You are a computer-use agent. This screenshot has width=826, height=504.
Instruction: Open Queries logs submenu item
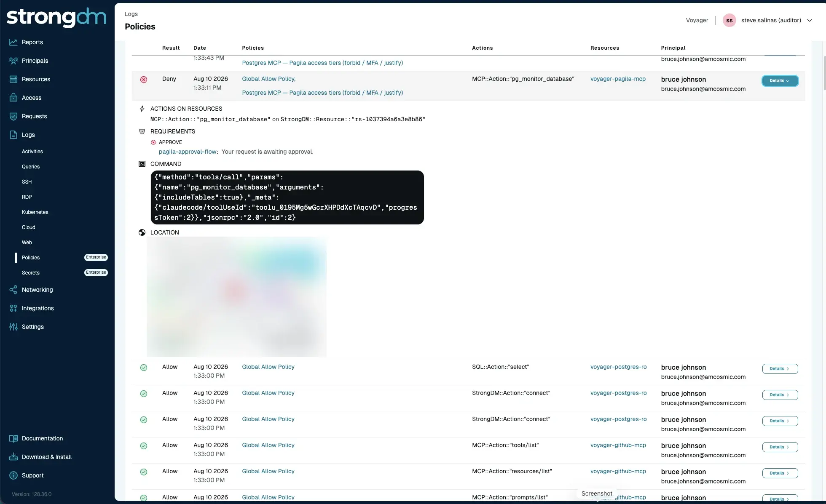[31, 167]
